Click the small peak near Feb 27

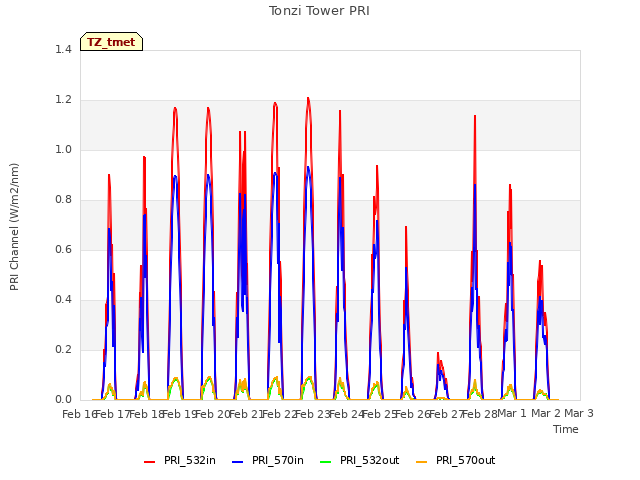pos(438,354)
